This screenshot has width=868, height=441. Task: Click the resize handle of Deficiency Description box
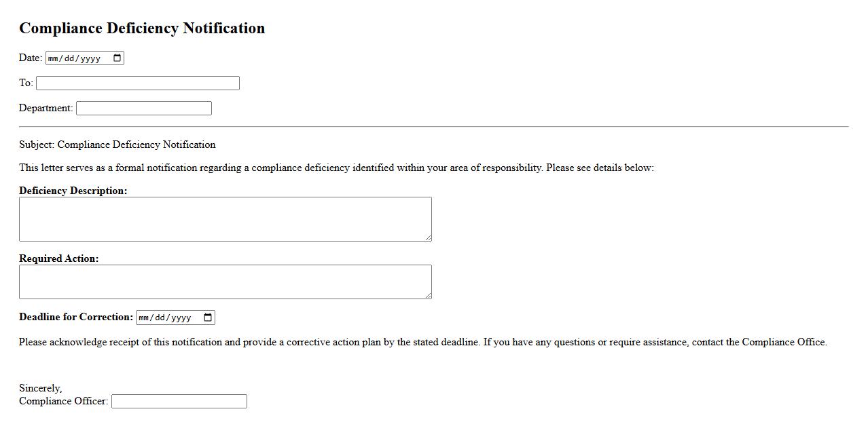(x=428, y=237)
